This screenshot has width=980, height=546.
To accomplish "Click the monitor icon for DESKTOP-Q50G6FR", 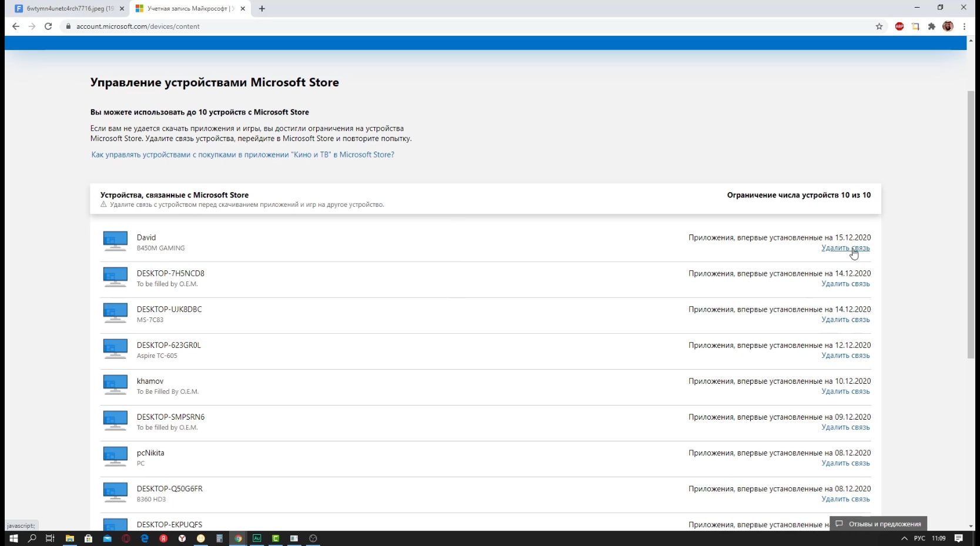I will click(115, 492).
